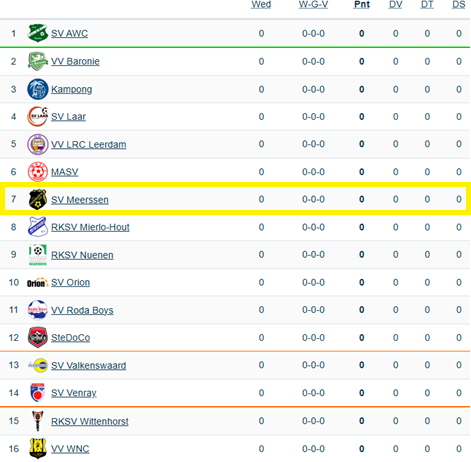Click the SV AWC club logo
The image size is (471, 462).
pyautogui.click(x=38, y=33)
